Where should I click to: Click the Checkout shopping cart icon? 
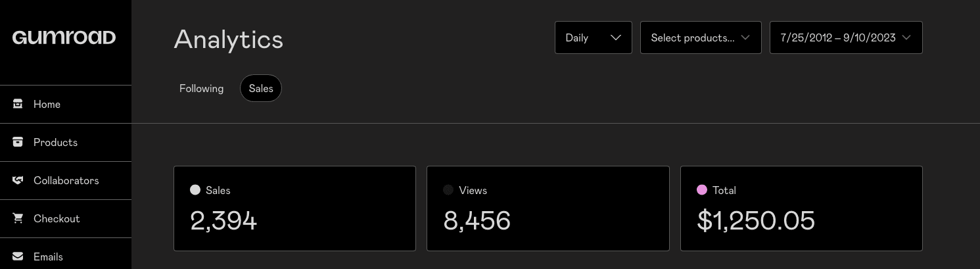pos(18,218)
